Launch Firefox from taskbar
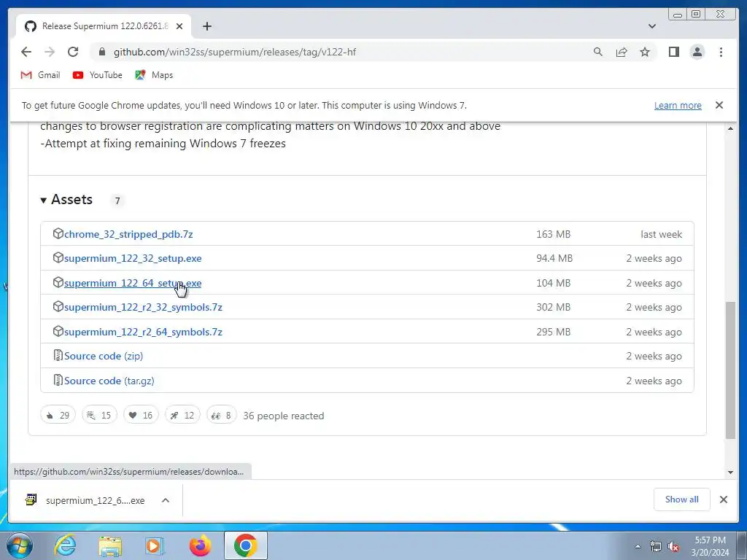 tap(200, 545)
